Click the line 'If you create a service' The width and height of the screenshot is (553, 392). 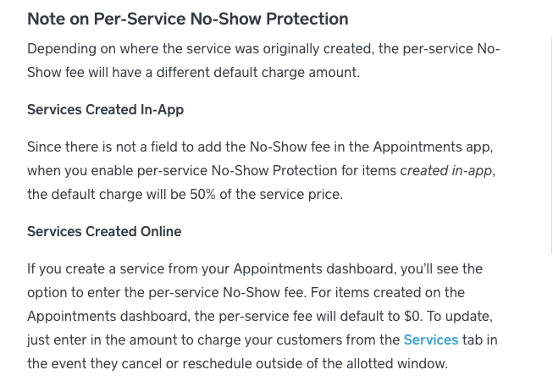click(255, 269)
